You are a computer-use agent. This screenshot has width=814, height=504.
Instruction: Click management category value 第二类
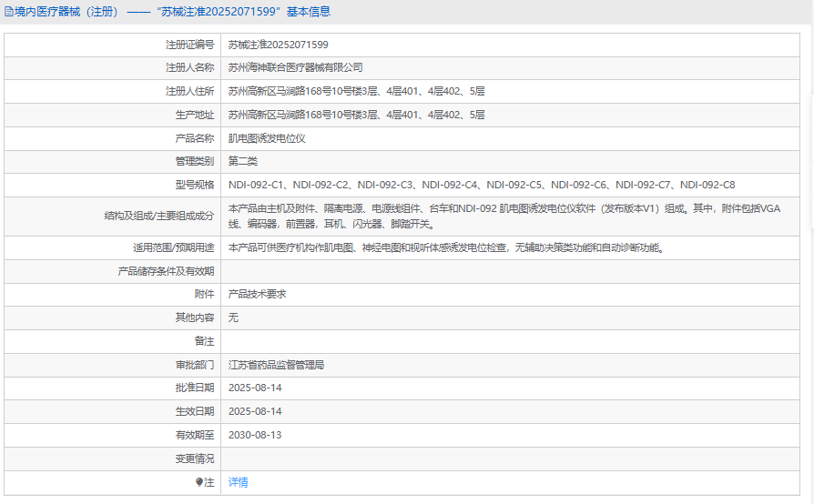(x=243, y=161)
